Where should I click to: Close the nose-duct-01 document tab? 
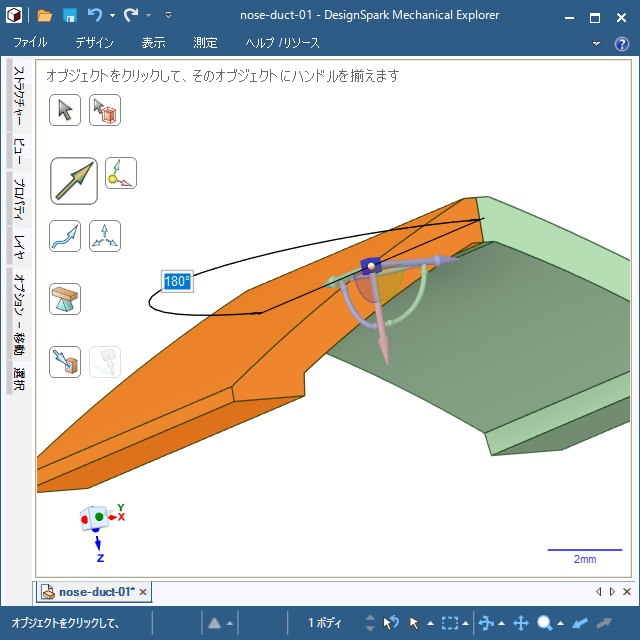click(x=143, y=592)
